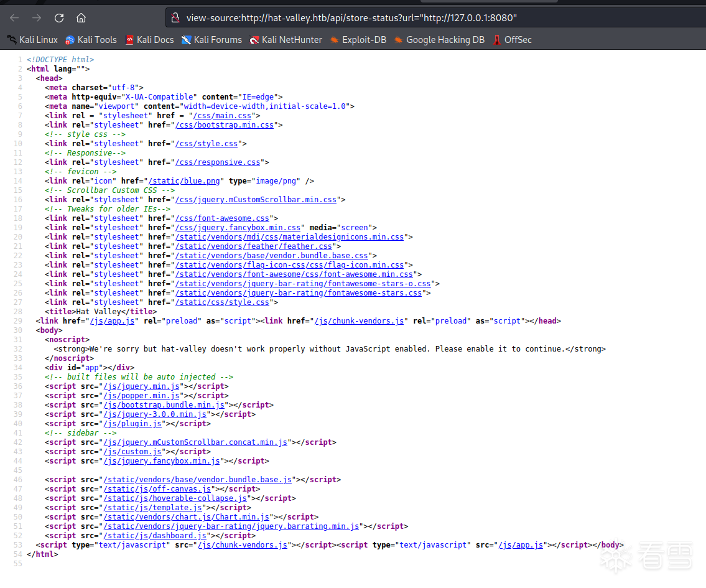
Task: Open /js/chunk-vendors.js preload link on line 29
Action: [359, 321]
